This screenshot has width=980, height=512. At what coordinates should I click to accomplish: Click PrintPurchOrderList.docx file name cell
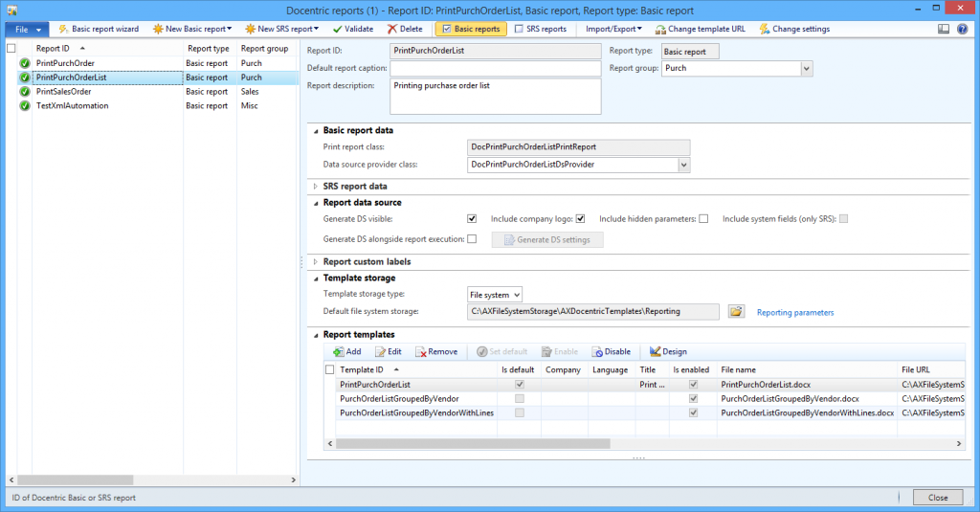807,385
